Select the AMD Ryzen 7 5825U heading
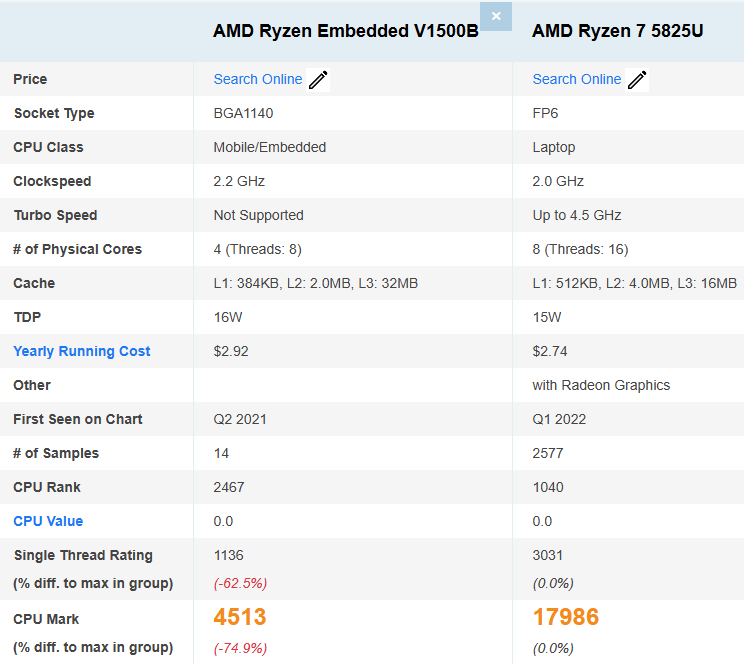744x664 pixels. 617,31
